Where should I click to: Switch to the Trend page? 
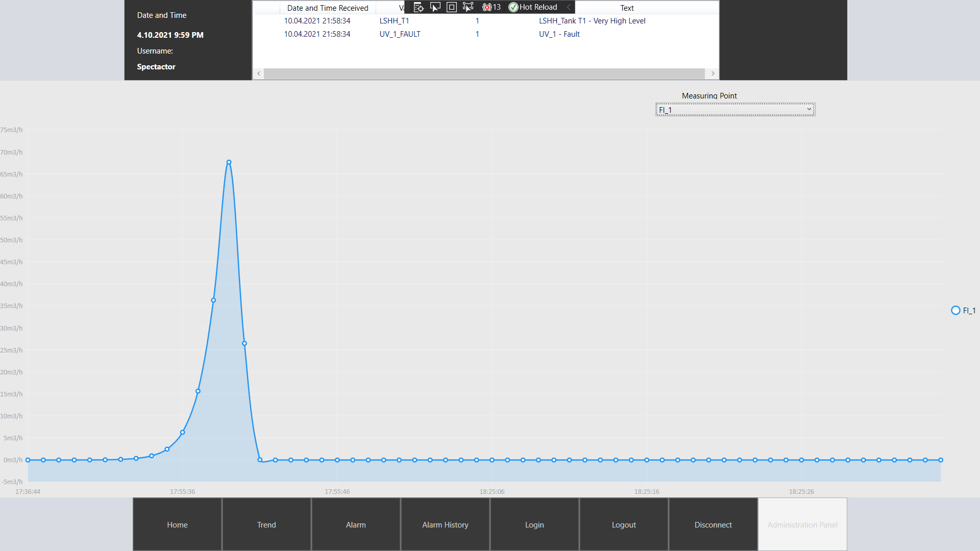tap(266, 524)
